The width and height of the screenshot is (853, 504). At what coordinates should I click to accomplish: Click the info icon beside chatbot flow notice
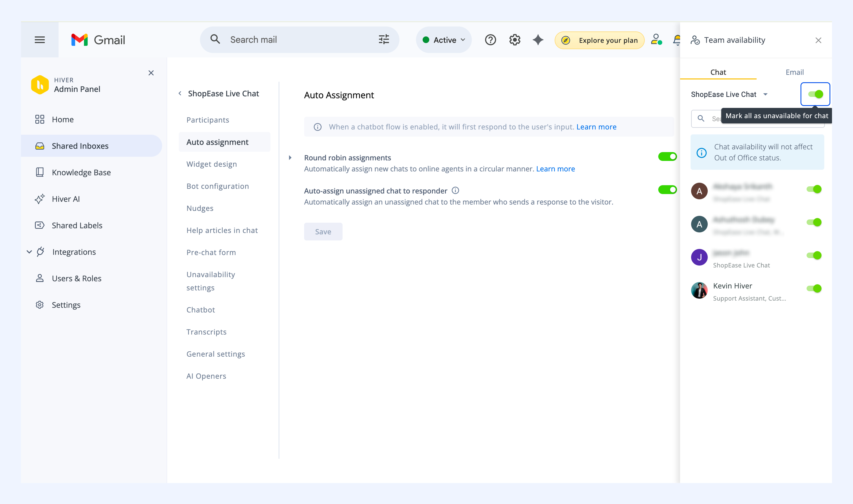point(317,127)
